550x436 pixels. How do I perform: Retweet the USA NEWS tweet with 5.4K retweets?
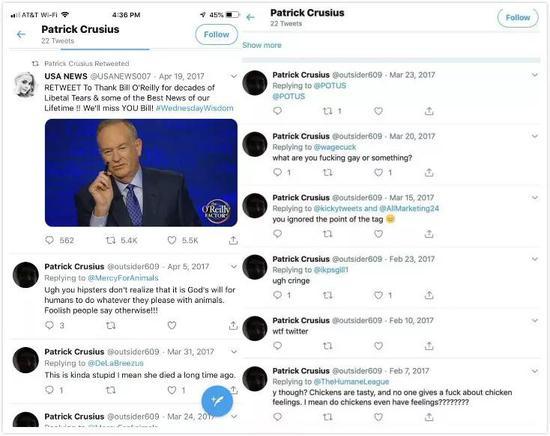point(110,240)
